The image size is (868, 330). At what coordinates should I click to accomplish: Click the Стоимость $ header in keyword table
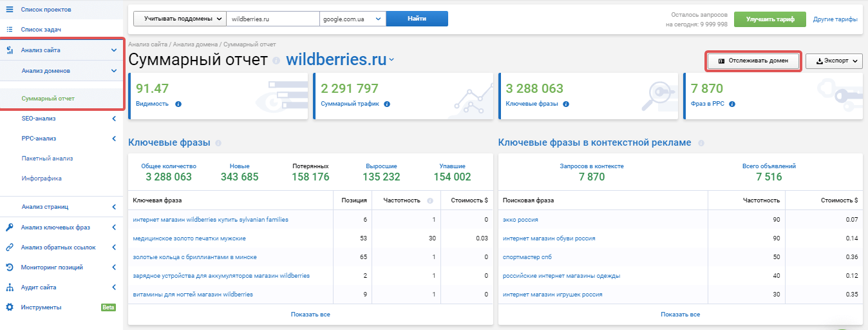[469, 200]
